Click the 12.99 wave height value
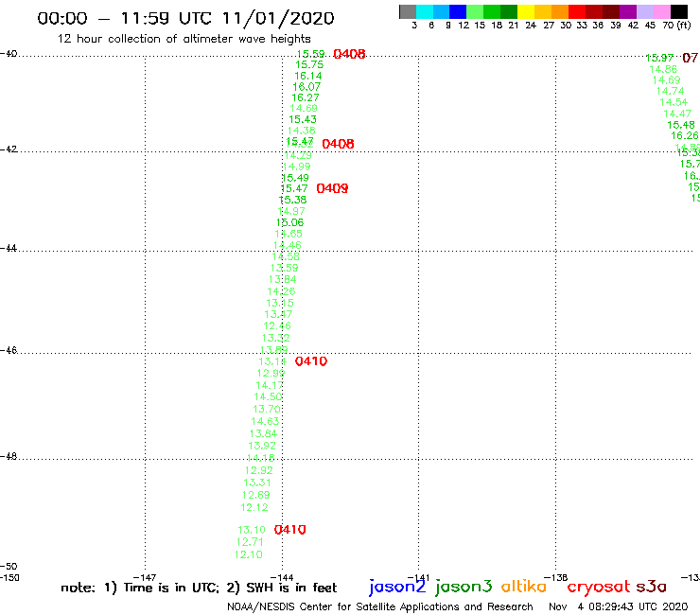 (271, 374)
